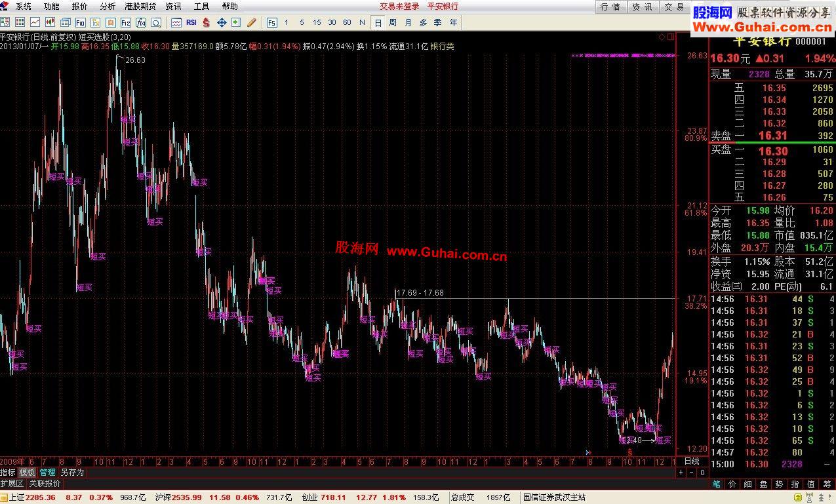This screenshot has width=836, height=504.
Task: Select the 多 multi-period button
Action: 424,22
